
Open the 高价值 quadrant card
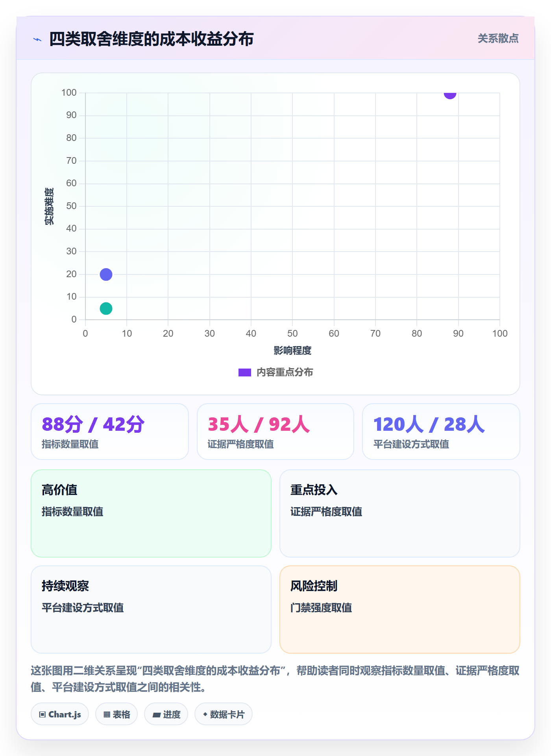point(151,513)
